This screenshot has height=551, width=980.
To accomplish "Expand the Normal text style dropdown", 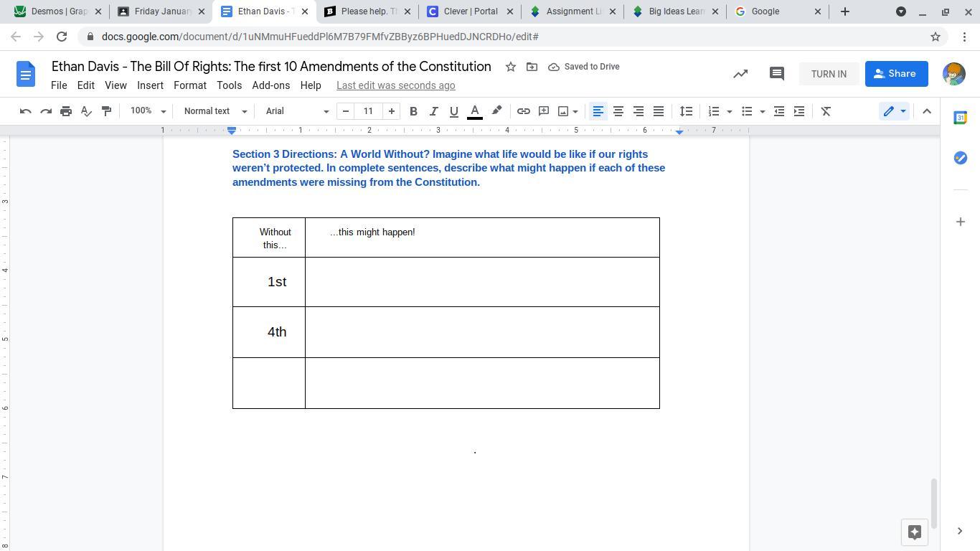I will [x=215, y=111].
